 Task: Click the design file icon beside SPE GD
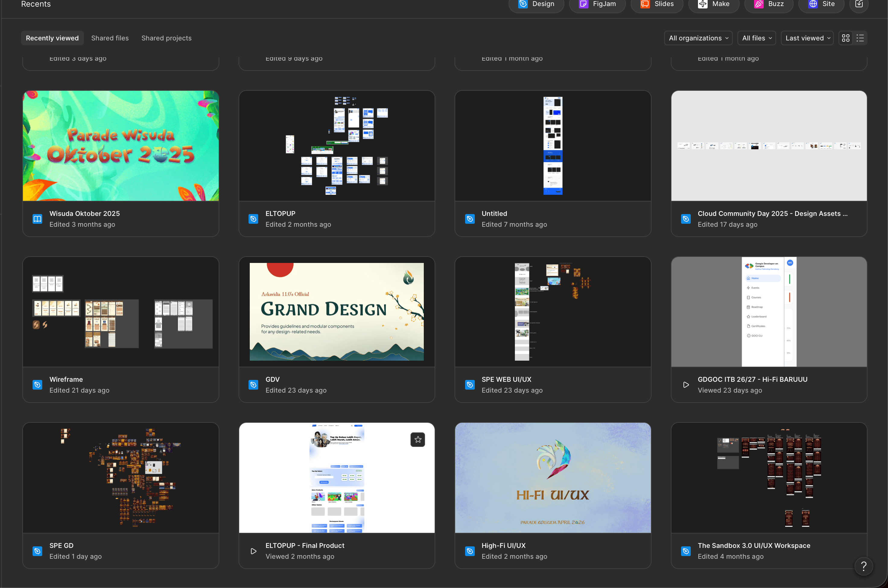[37, 551]
